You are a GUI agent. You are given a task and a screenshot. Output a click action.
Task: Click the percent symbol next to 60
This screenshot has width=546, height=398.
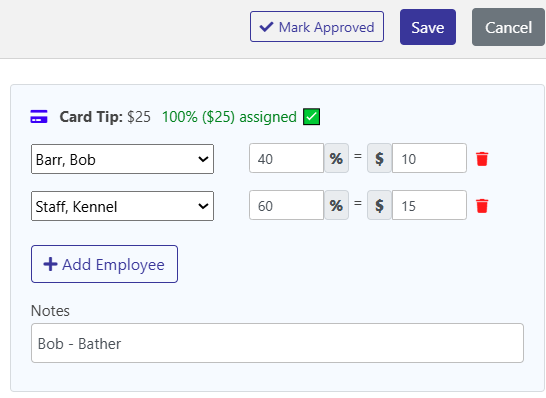click(336, 205)
